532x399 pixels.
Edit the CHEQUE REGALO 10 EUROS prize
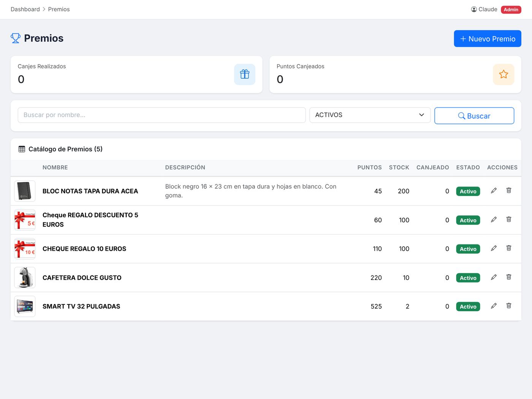click(x=494, y=248)
